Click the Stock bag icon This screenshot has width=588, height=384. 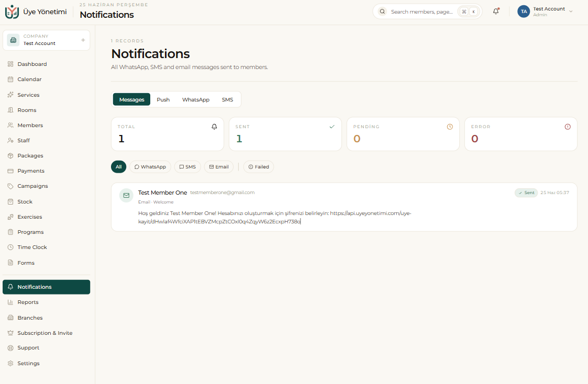pos(10,201)
